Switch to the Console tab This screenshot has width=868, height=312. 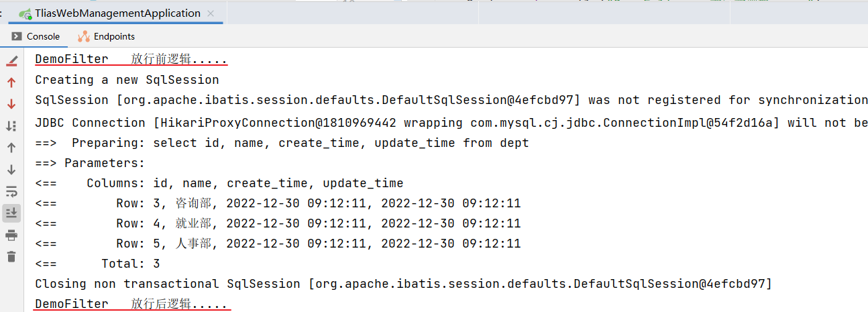(x=36, y=36)
